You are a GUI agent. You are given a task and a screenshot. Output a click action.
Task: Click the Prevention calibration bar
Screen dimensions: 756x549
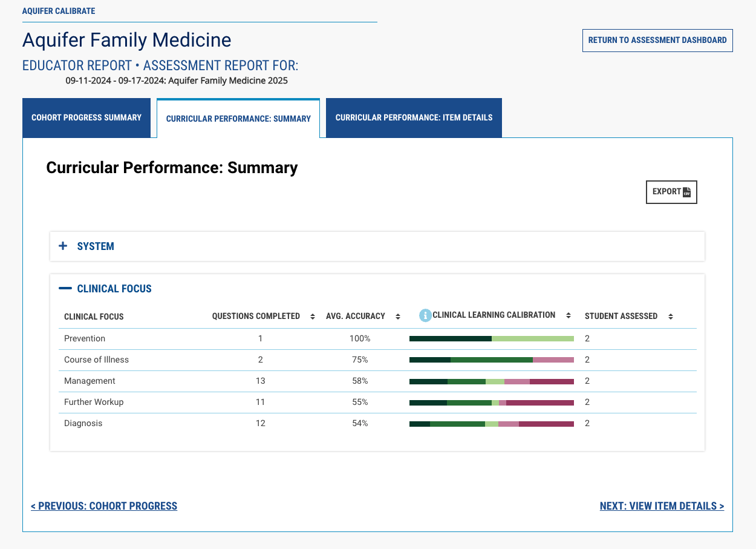point(492,338)
